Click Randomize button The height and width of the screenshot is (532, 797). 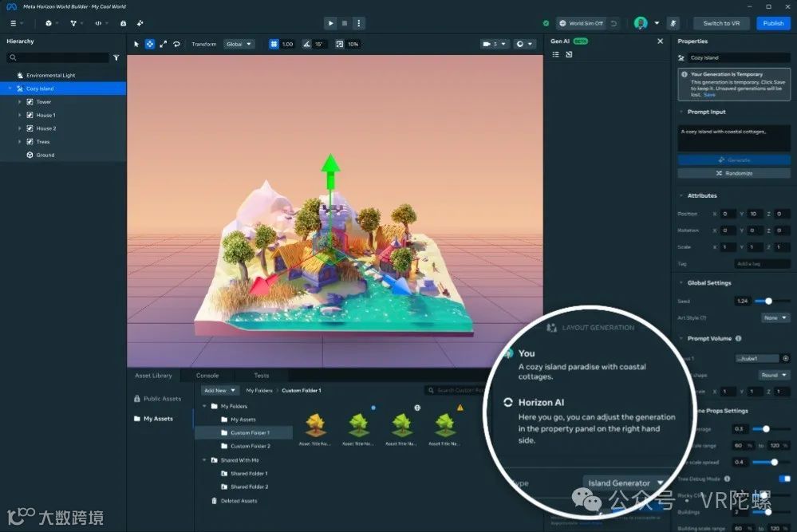734,173
